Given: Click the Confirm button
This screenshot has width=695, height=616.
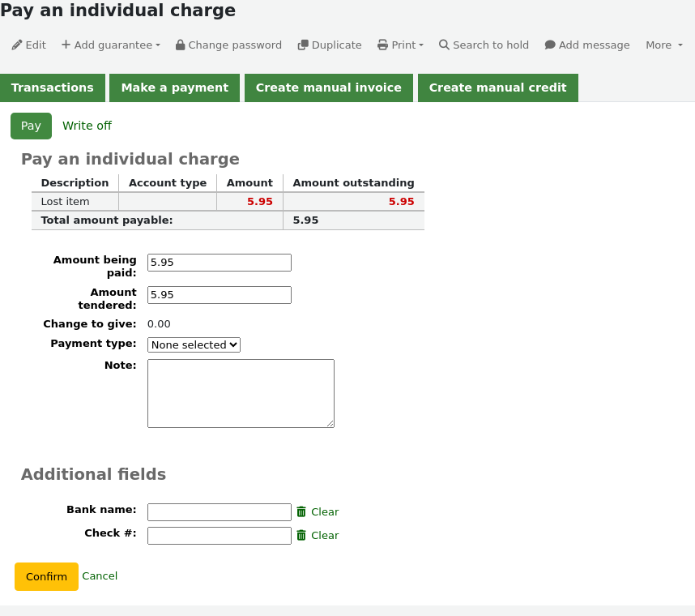Looking at the screenshot, I should pos(46,576).
